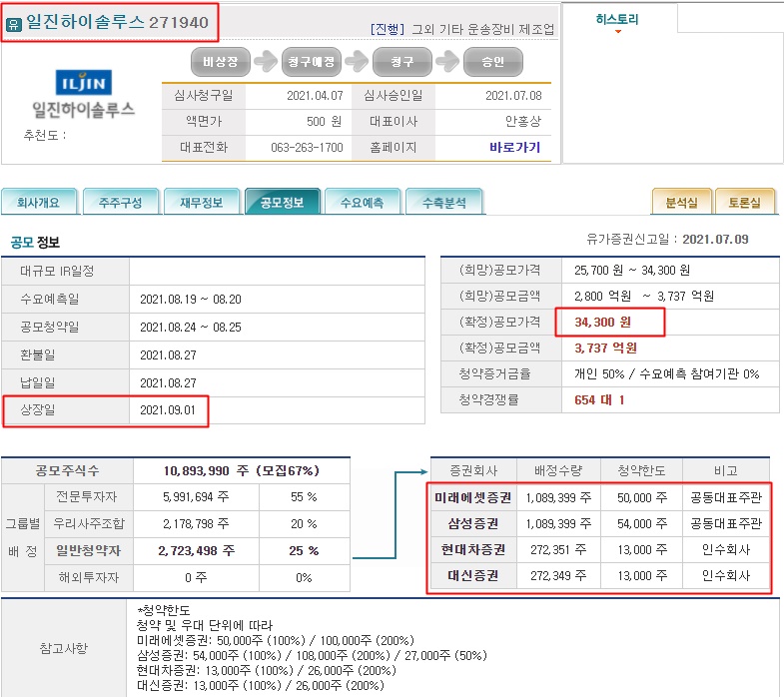Click the 승인 status step button
The image size is (784, 697).
(x=493, y=62)
